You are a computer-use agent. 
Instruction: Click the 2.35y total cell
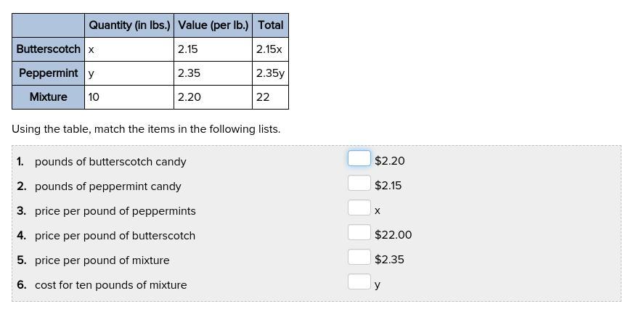[270, 73]
